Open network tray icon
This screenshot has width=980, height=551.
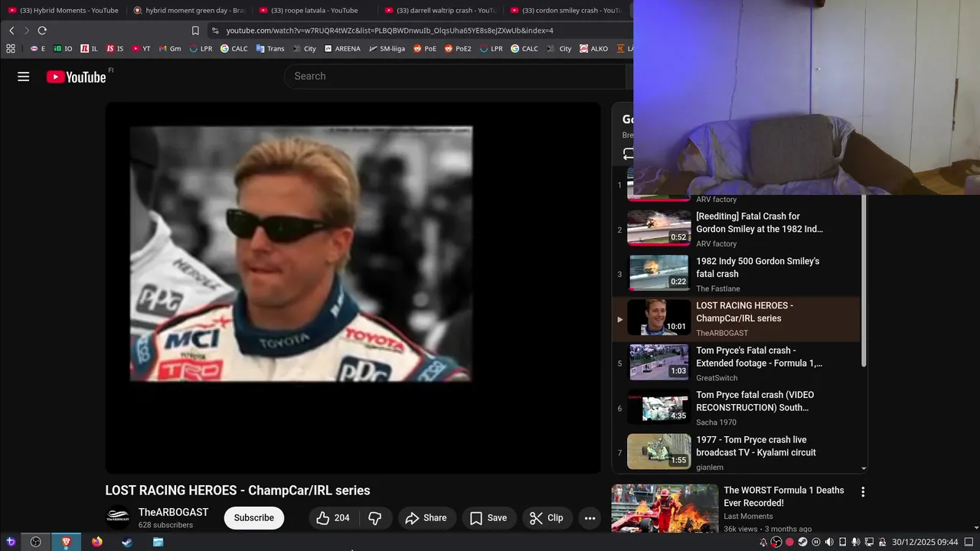click(x=869, y=542)
